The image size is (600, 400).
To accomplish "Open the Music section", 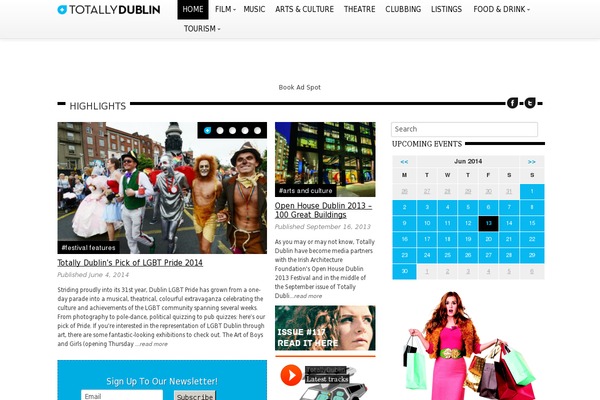I will (x=254, y=9).
